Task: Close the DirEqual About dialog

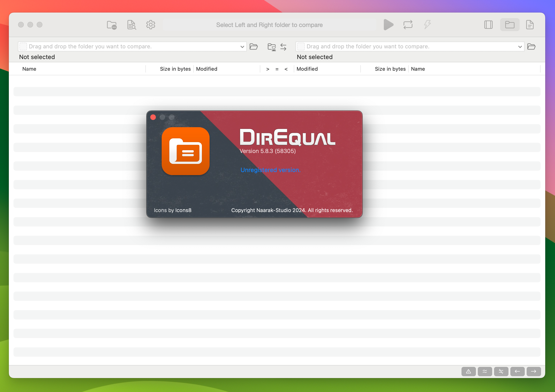Action: (153, 117)
